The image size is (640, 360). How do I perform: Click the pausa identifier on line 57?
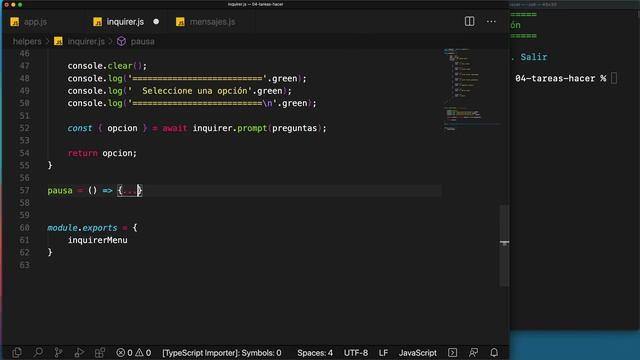60,191
